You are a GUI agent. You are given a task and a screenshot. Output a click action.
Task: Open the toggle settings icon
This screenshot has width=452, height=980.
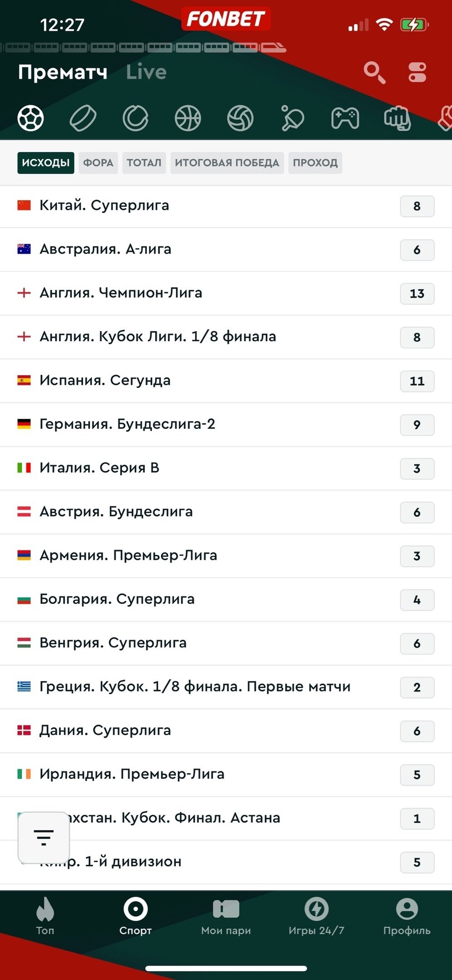point(417,72)
